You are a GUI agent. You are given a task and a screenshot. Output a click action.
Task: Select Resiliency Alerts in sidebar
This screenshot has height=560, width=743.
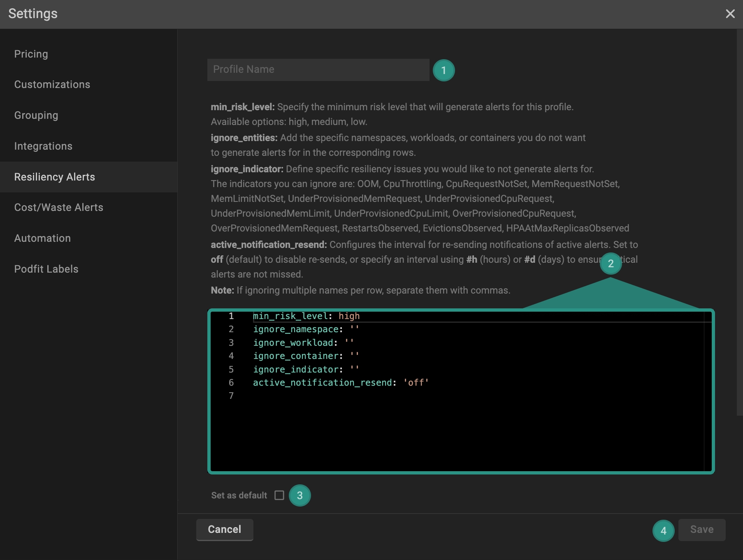click(x=55, y=177)
